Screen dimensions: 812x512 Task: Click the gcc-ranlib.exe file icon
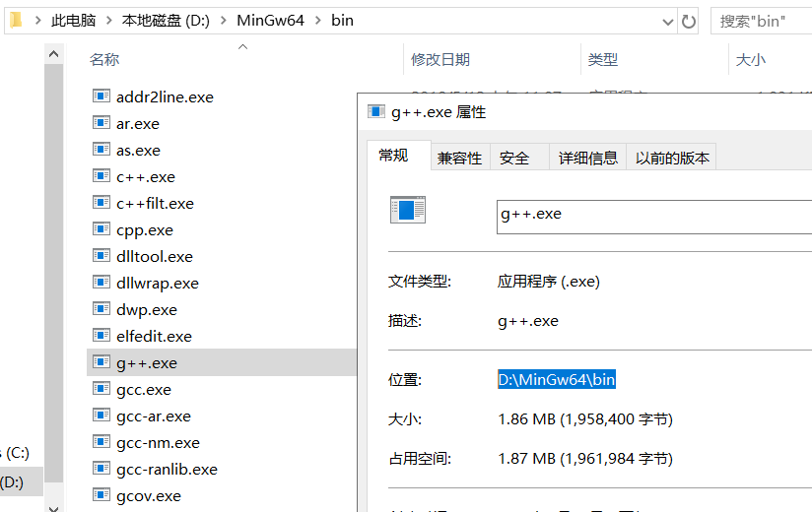(x=101, y=469)
